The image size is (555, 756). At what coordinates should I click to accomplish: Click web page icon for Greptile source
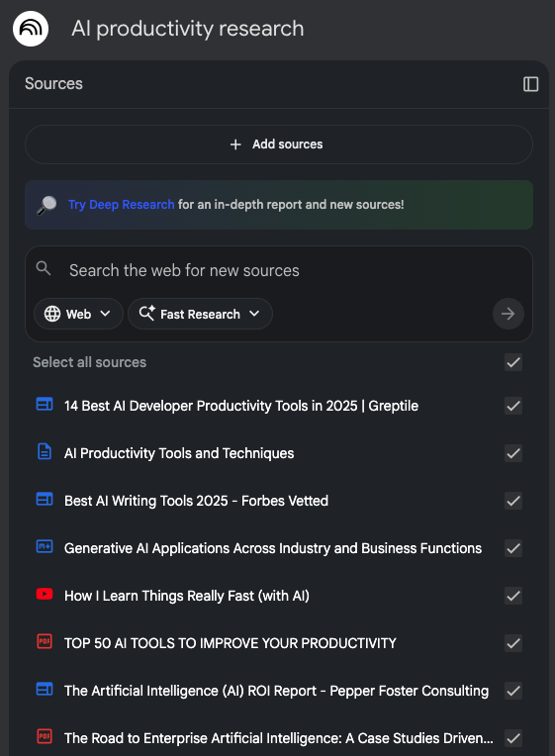(x=45, y=404)
